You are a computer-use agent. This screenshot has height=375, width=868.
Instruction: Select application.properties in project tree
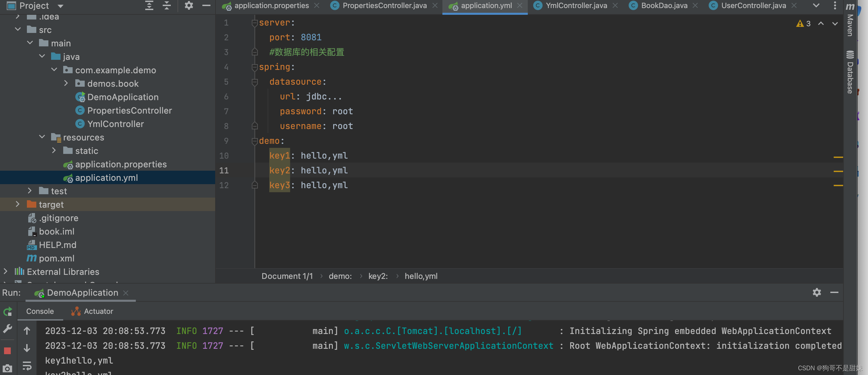click(115, 164)
